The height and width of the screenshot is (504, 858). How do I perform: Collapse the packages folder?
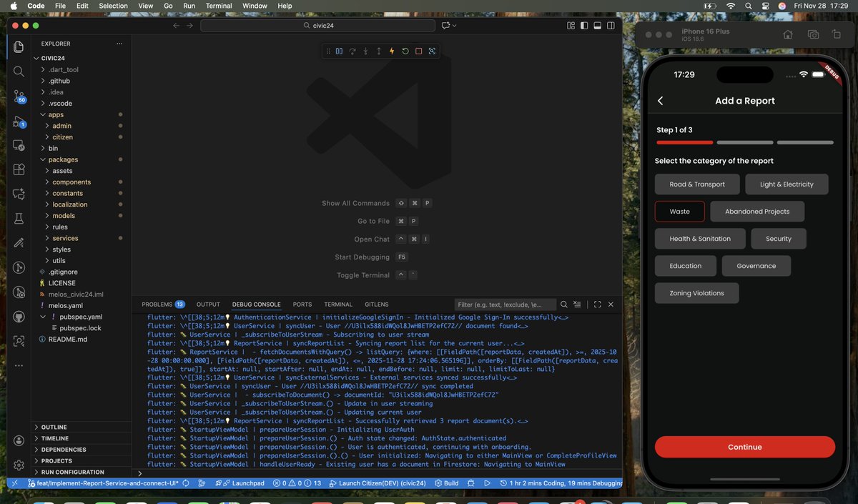pos(82,159)
